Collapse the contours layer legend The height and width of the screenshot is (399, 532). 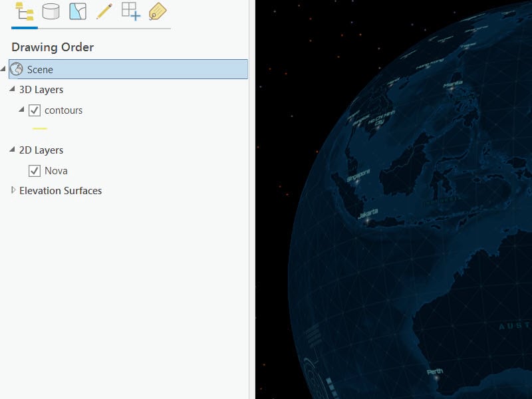coord(22,109)
